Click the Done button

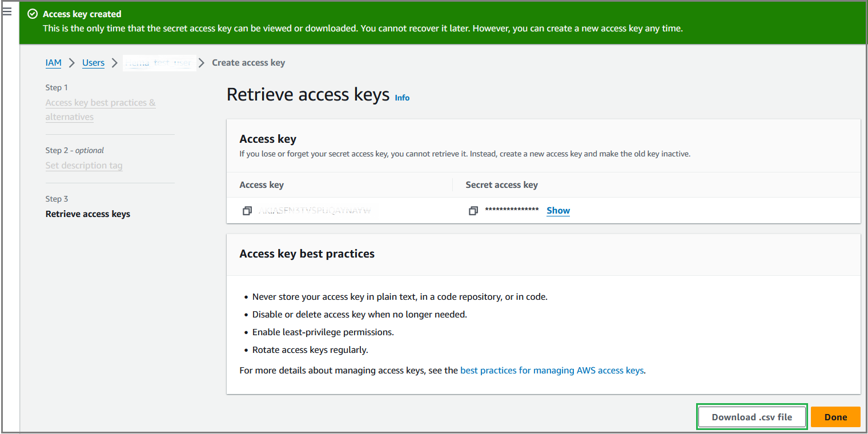(x=835, y=417)
